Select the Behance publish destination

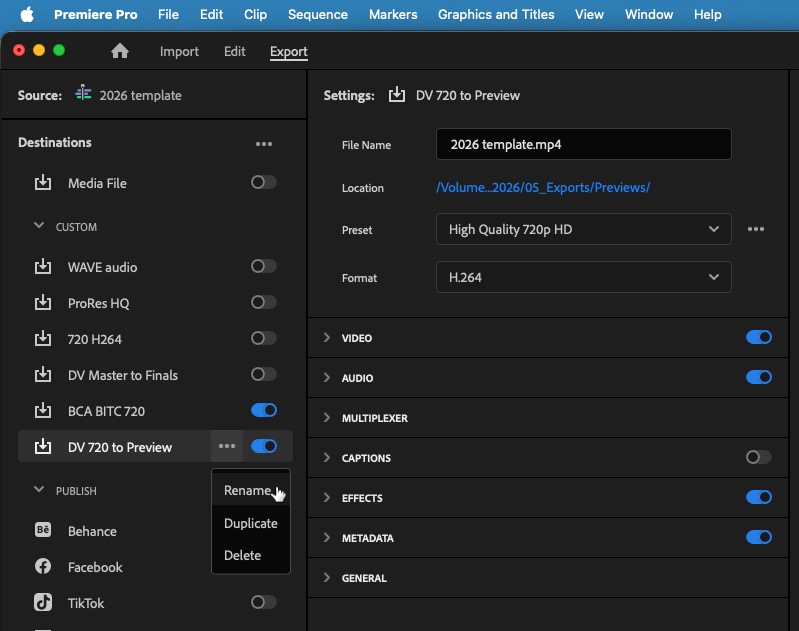[x=92, y=531]
